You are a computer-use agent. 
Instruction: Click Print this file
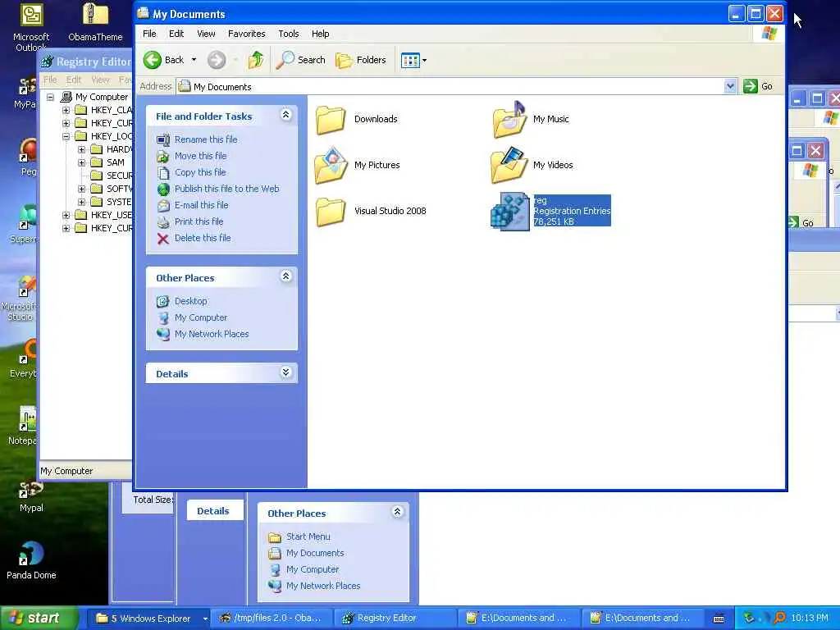pyautogui.click(x=199, y=221)
